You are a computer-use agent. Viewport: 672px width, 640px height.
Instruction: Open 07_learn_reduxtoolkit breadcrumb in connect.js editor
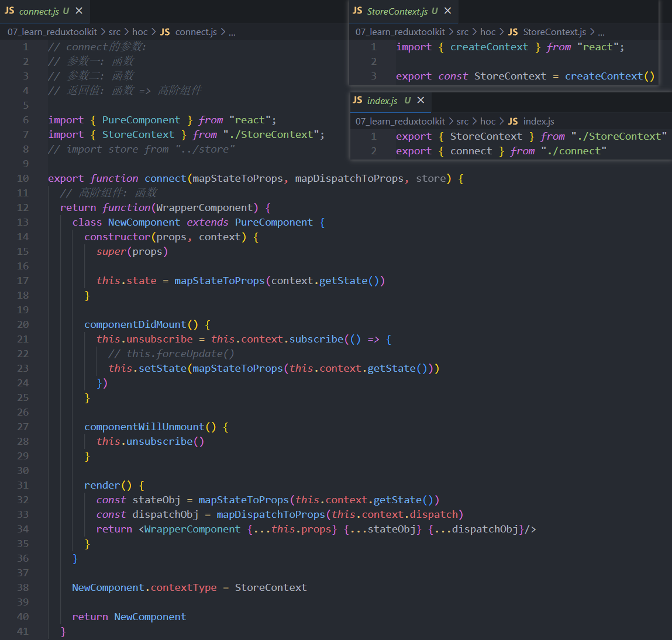(x=52, y=32)
